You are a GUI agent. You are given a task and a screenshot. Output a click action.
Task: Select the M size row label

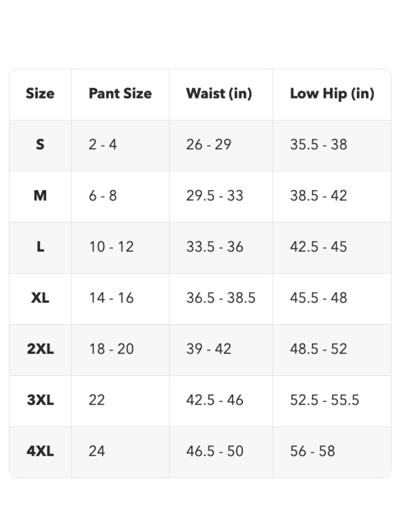coord(40,196)
